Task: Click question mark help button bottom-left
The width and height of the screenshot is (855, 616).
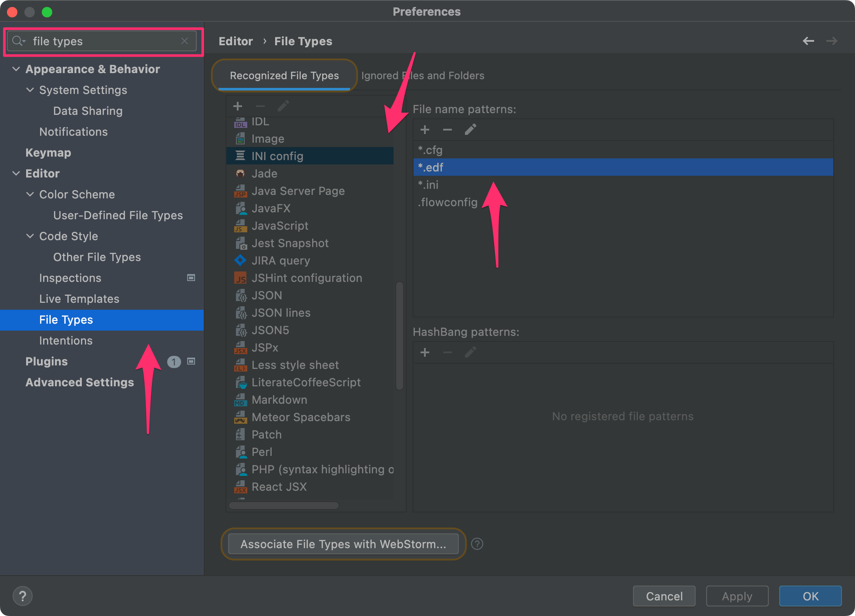Action: click(23, 596)
